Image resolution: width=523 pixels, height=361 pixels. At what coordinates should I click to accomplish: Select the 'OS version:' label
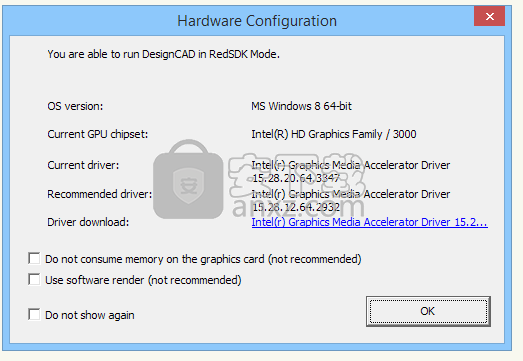pyautogui.click(x=75, y=106)
